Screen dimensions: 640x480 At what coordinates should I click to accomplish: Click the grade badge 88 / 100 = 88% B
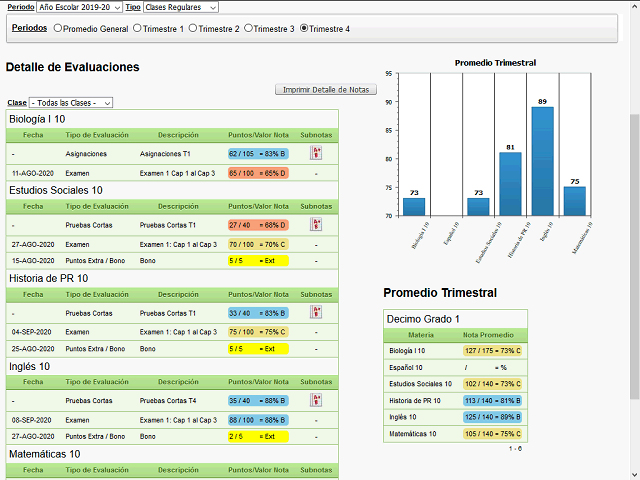(x=258, y=420)
